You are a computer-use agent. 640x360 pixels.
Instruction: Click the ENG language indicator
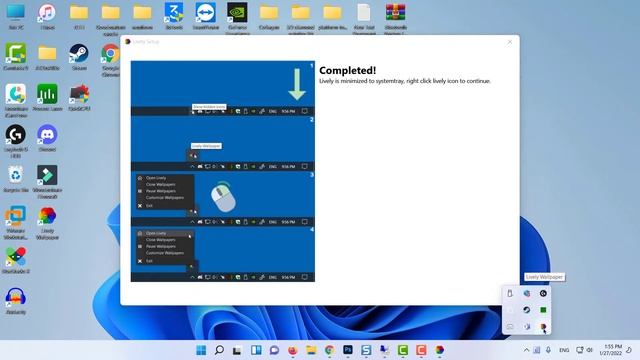564,350
